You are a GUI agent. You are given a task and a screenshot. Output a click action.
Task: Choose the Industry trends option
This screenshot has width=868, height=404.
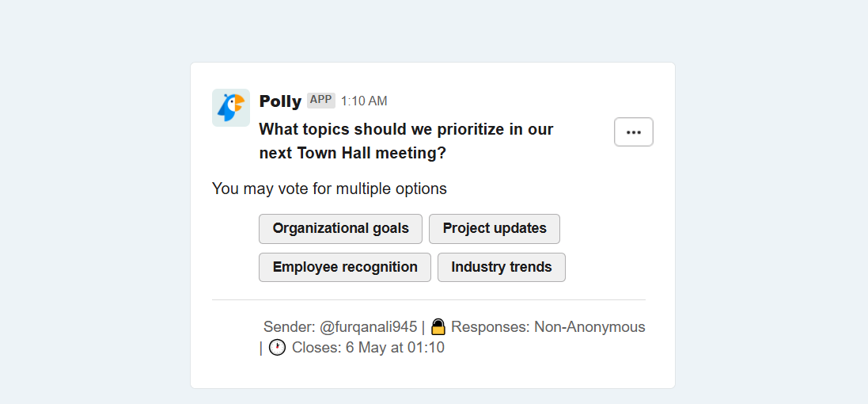tap(502, 267)
